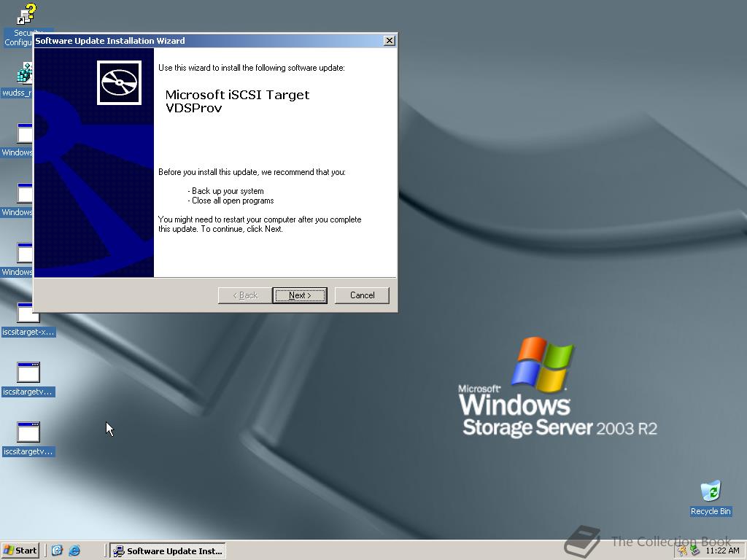
Task: Click the 'Close all open programs' text
Action: [233, 201]
